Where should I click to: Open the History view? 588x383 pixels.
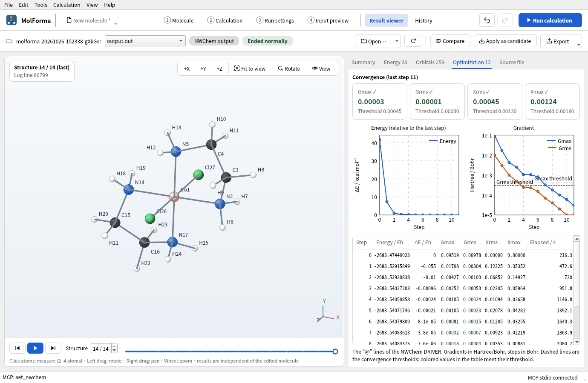click(x=424, y=20)
